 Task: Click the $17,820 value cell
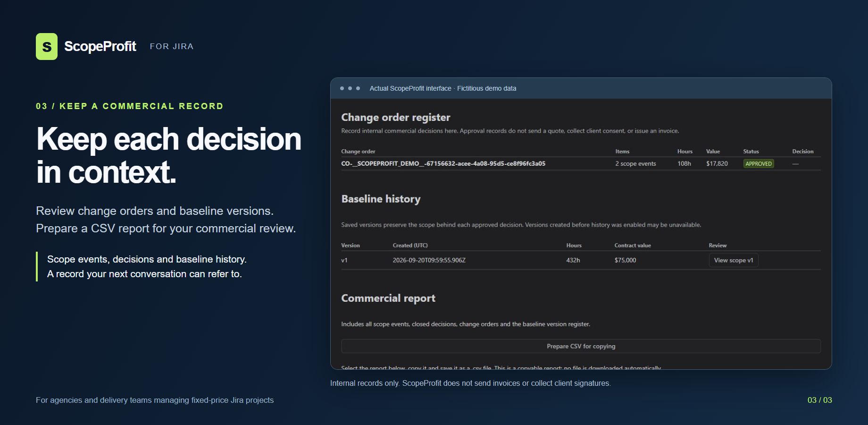tap(717, 164)
